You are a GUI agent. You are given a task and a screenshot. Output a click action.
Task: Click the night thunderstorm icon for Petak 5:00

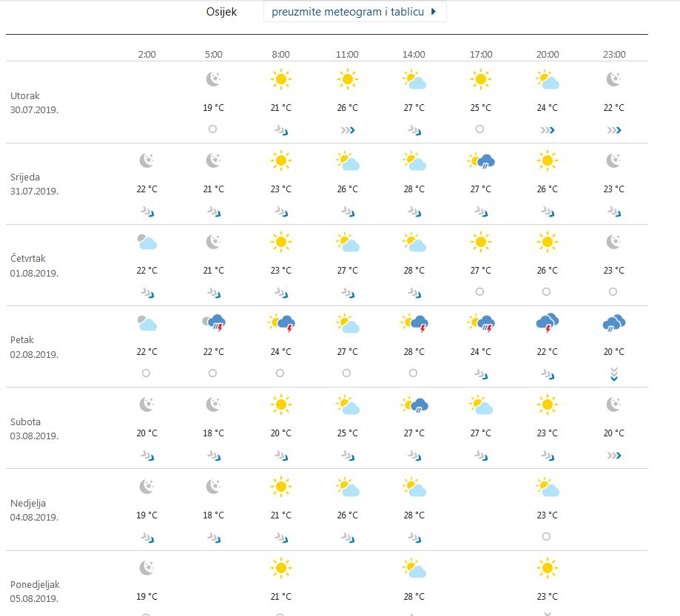(213, 323)
